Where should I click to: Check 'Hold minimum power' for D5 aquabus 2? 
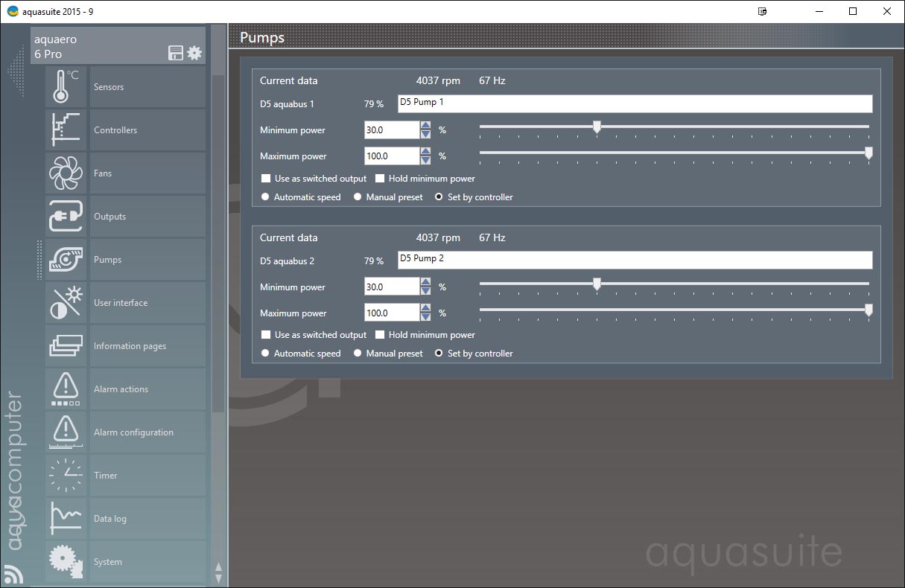(380, 335)
